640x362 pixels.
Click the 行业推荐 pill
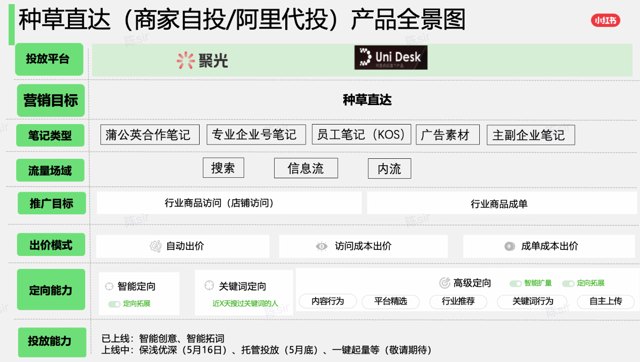click(x=458, y=301)
